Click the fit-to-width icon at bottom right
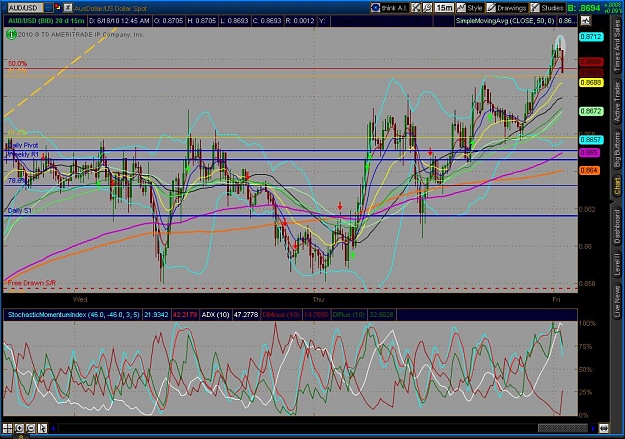Screen dimensions: 625x439 [x=604, y=429]
